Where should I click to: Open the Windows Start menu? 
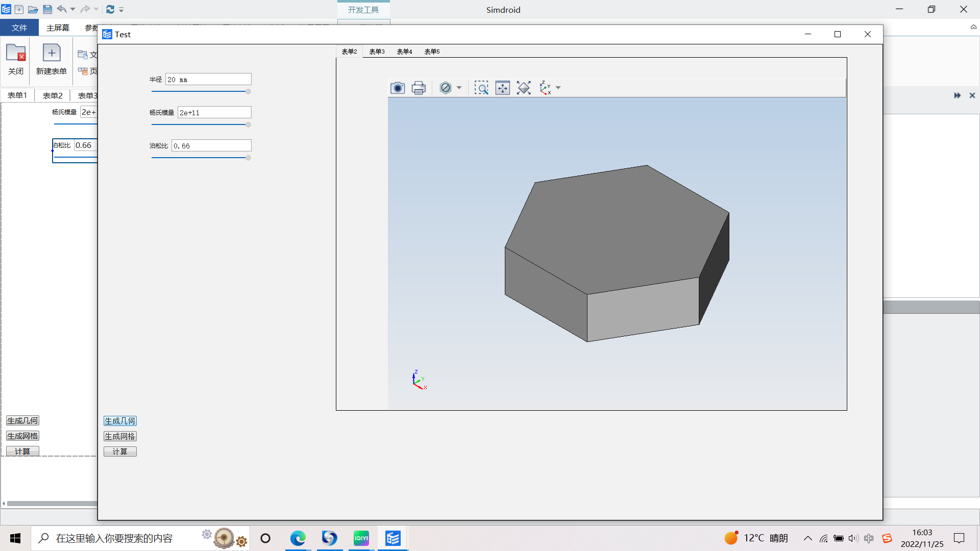pos(15,538)
